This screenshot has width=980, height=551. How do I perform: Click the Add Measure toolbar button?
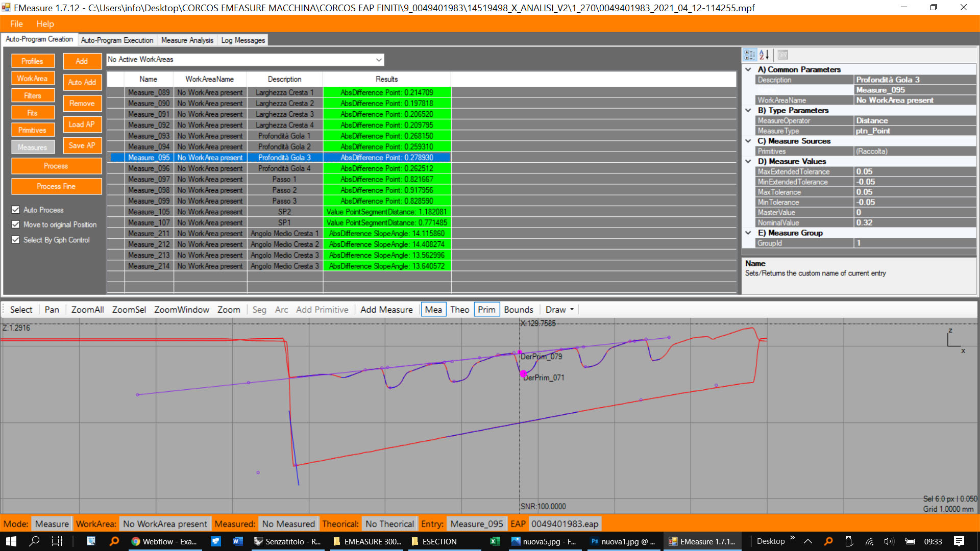tap(386, 310)
